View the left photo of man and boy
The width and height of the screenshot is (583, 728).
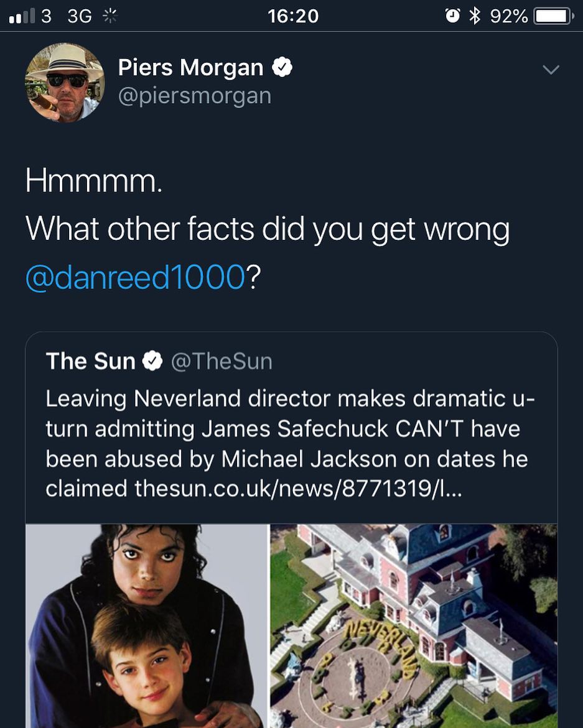pyautogui.click(x=147, y=625)
